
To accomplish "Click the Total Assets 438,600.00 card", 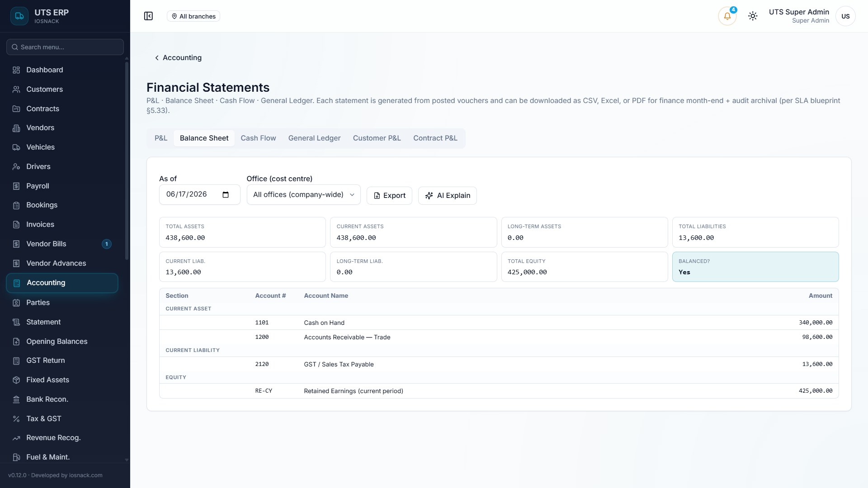I will tap(242, 232).
